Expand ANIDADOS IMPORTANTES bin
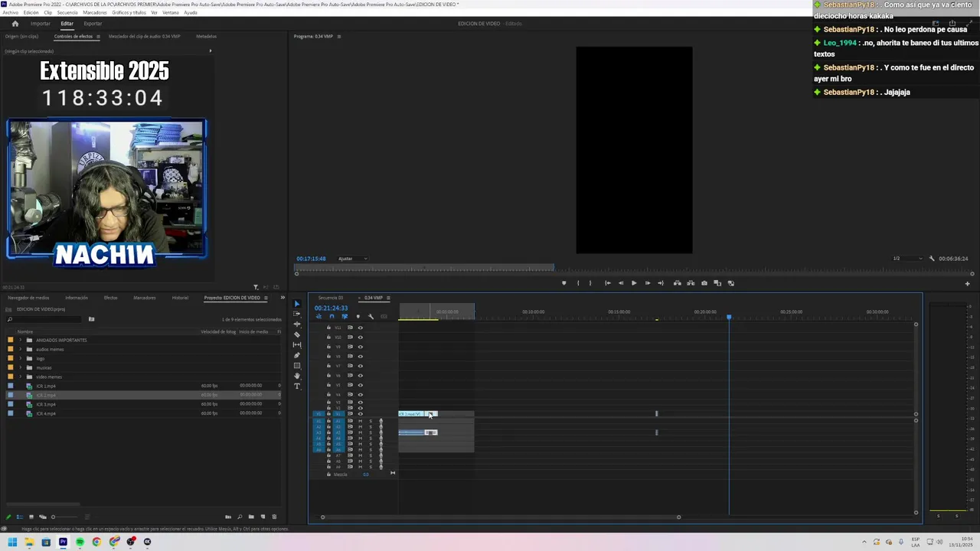Image resolution: width=980 pixels, height=551 pixels. click(20, 340)
